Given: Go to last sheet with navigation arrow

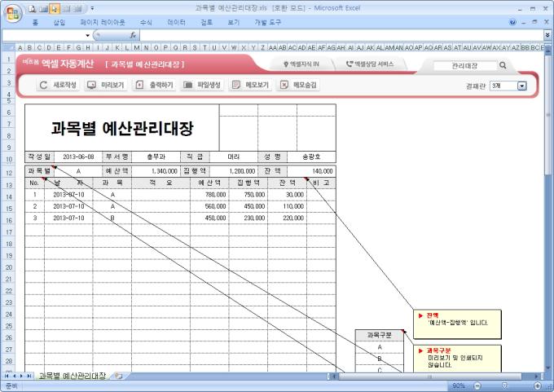Looking at the screenshot, I should (29, 376).
